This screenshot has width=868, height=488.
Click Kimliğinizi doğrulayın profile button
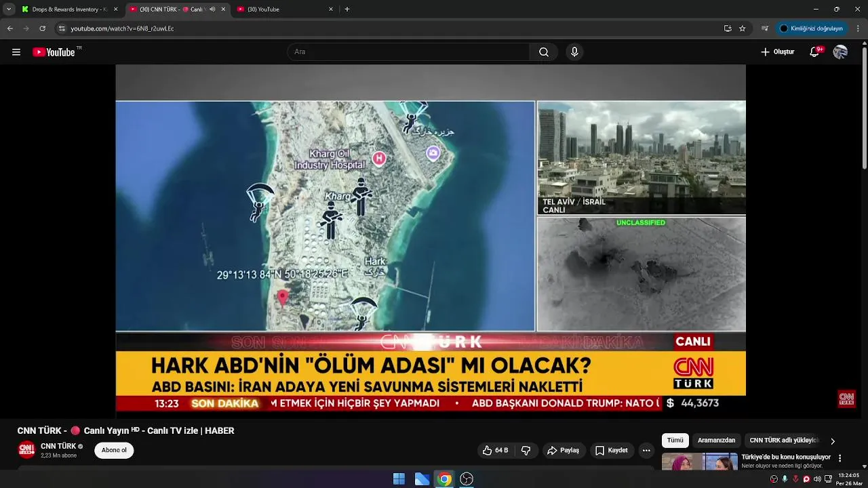tap(811, 28)
